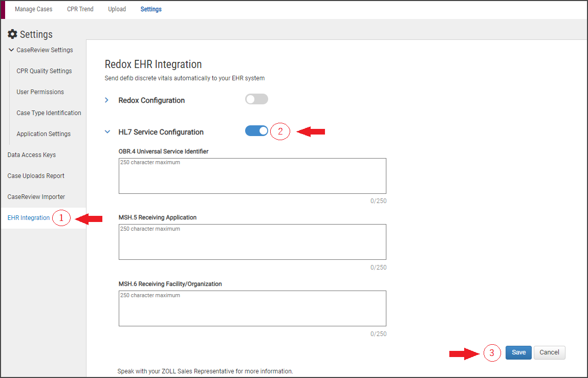This screenshot has height=378, width=588.
Task: Go to Data Access Keys
Action: tap(32, 155)
